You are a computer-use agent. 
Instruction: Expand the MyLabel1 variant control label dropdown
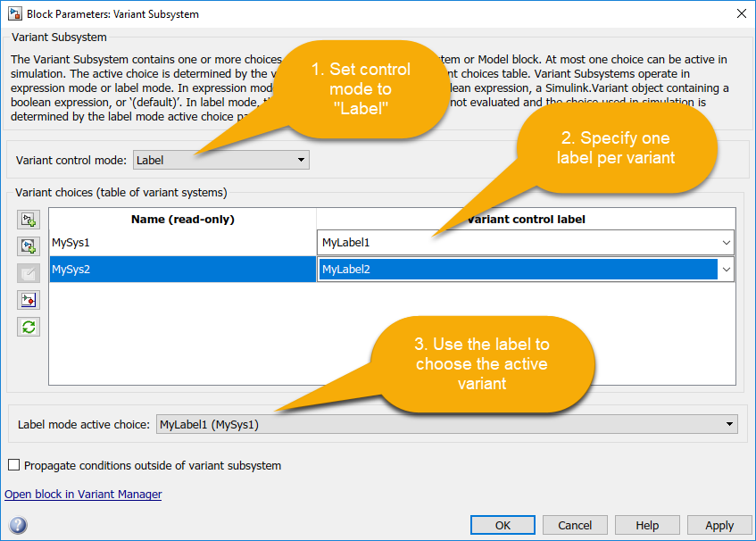point(726,242)
